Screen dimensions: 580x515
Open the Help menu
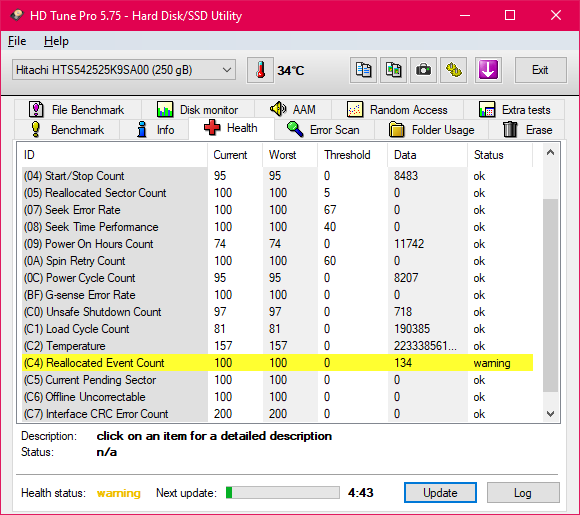(x=56, y=41)
